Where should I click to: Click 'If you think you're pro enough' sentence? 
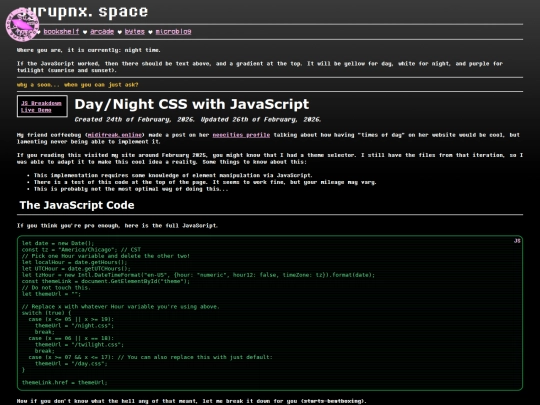click(x=117, y=226)
